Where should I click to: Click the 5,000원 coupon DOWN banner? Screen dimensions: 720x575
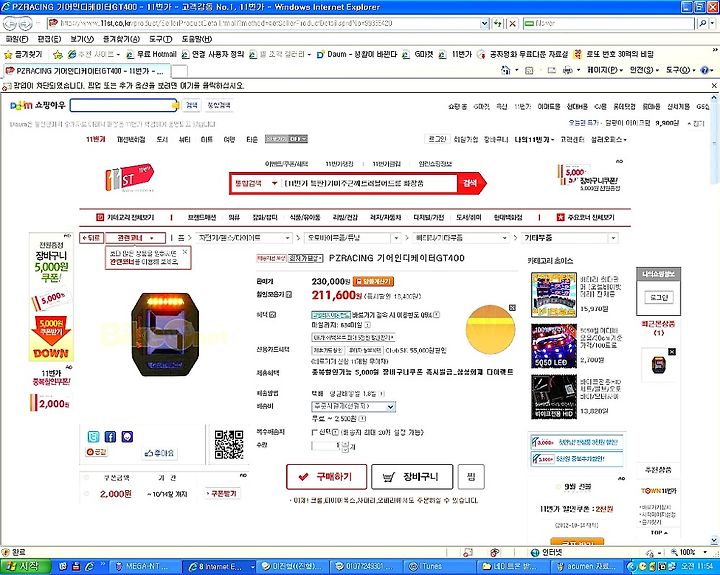(x=51, y=338)
